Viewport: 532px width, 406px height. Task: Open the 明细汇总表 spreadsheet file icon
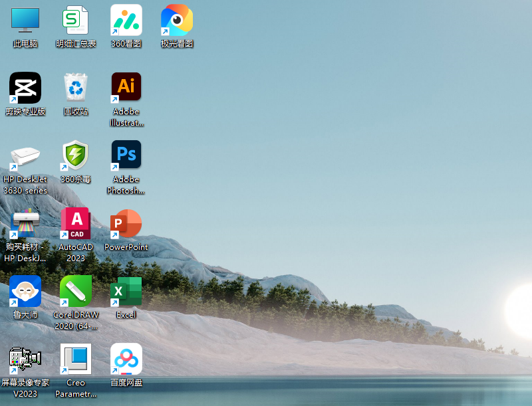pos(75,20)
